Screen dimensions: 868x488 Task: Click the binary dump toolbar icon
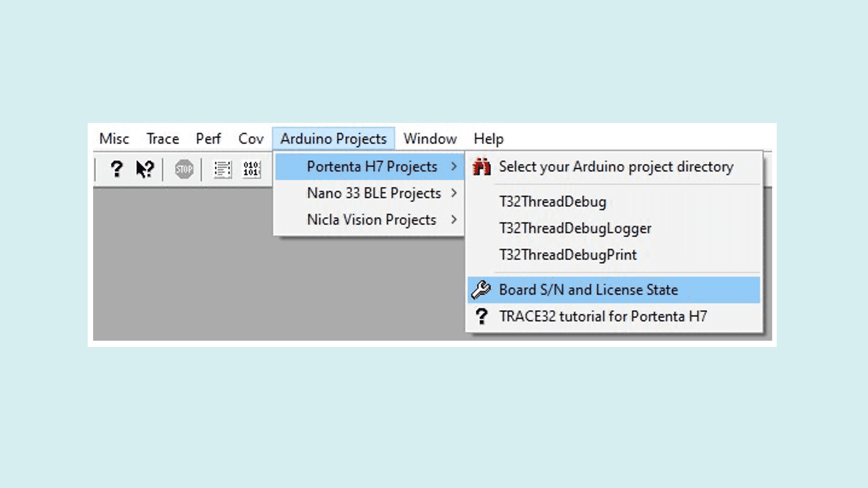251,169
